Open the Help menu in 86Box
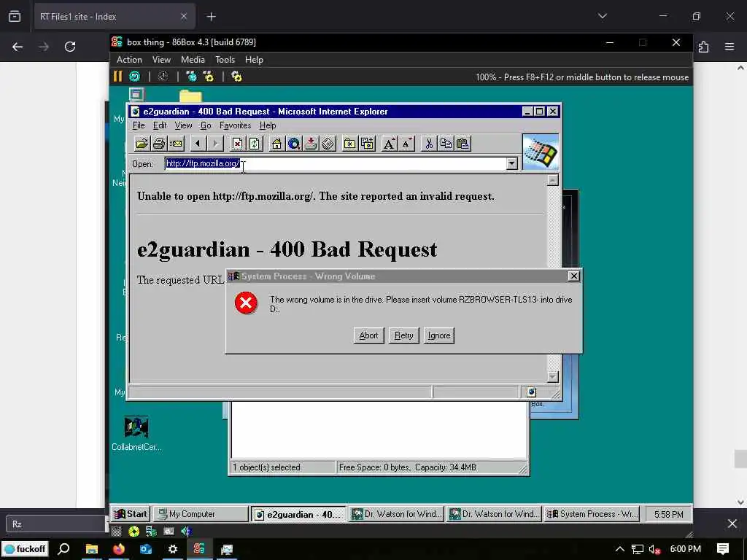747x560 pixels. coord(254,60)
